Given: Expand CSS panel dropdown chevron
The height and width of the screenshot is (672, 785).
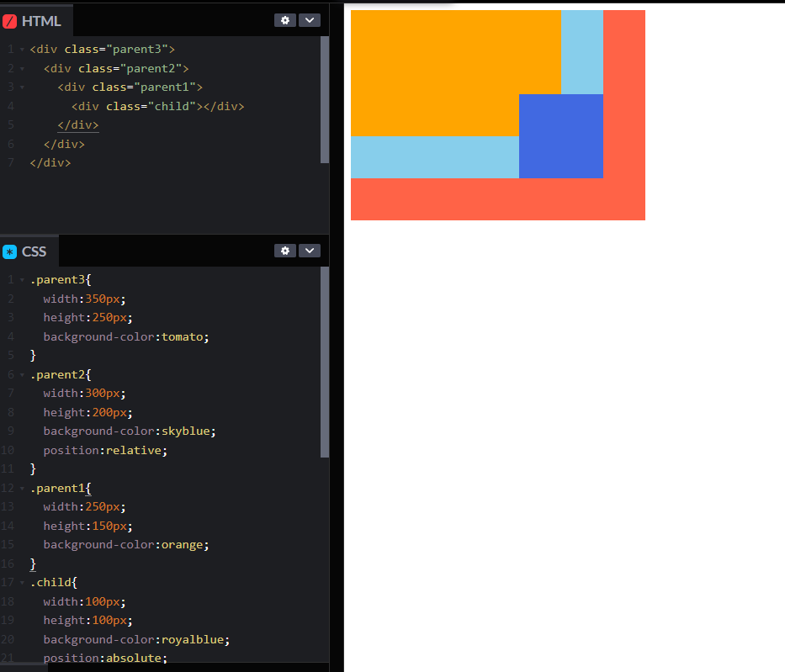Looking at the screenshot, I should pyautogui.click(x=310, y=251).
